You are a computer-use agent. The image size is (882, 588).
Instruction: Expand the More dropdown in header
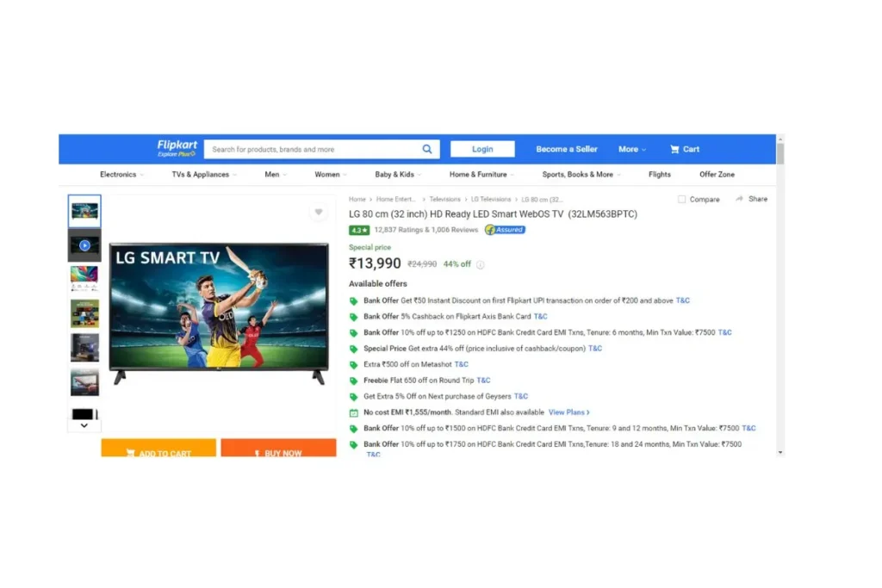[632, 149]
